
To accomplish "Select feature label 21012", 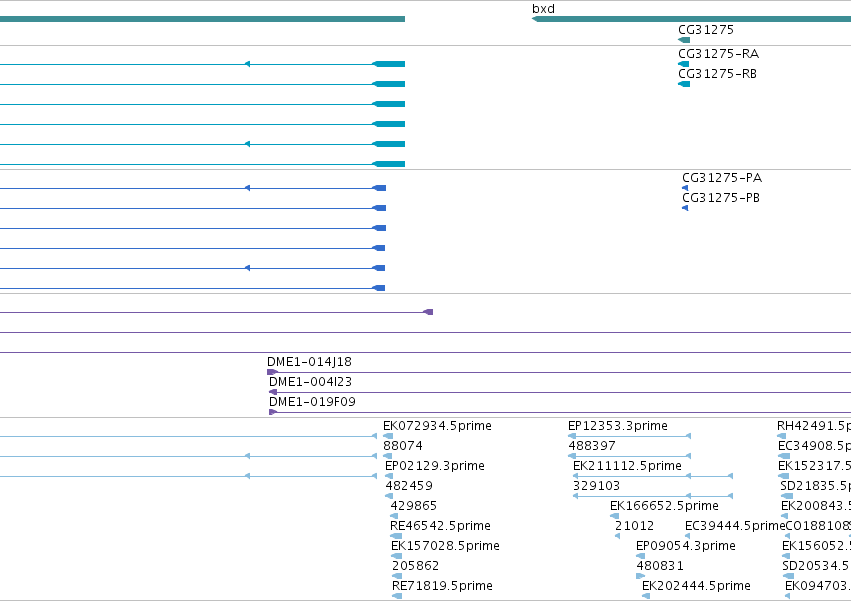I will coord(634,526).
